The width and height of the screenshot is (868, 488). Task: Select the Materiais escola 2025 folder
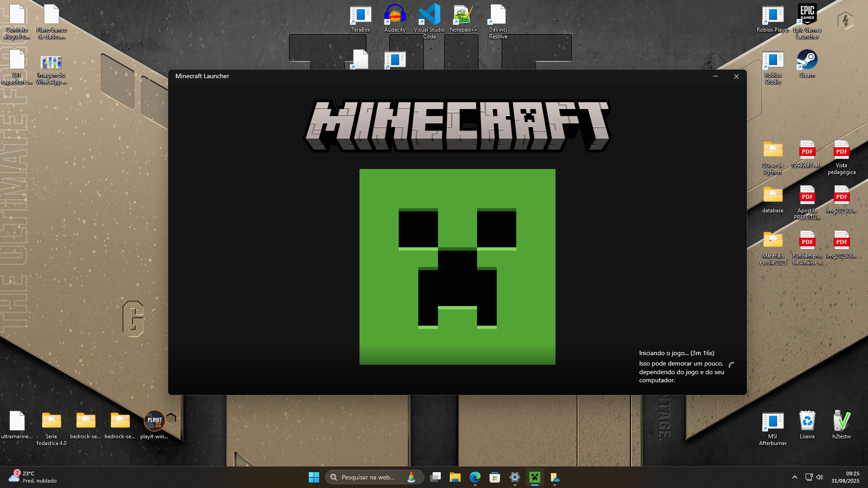click(773, 248)
